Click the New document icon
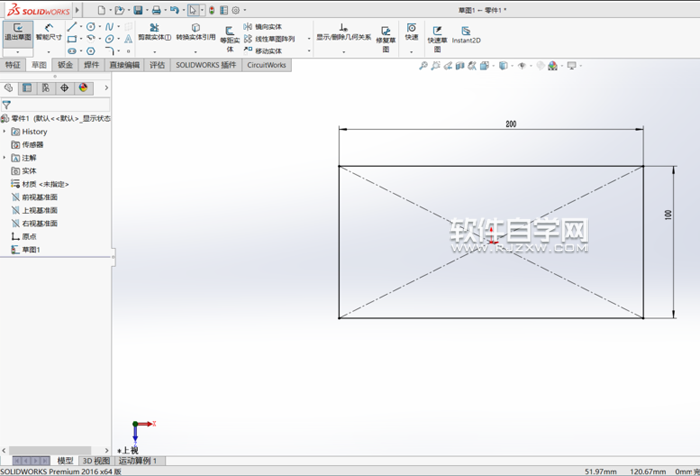The image size is (700, 476). [102, 10]
